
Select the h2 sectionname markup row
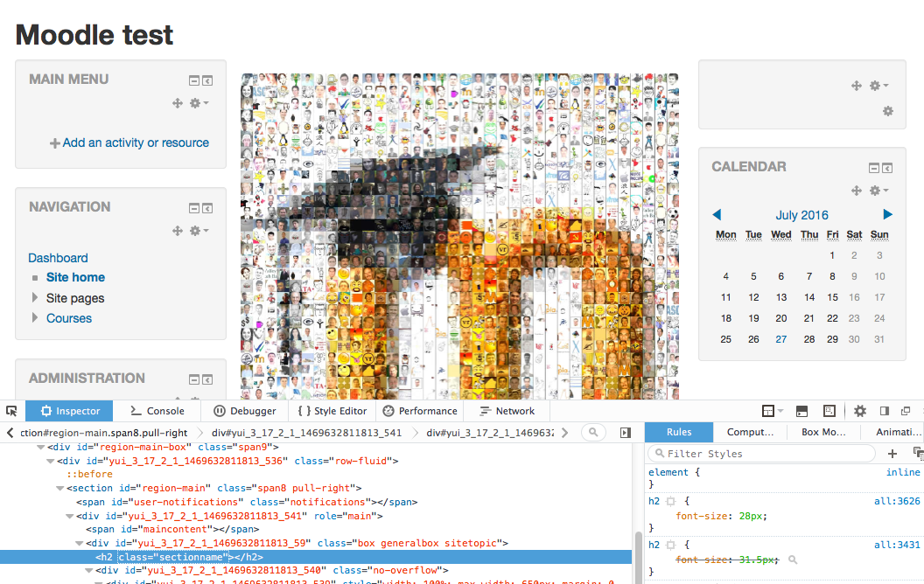(x=316, y=557)
